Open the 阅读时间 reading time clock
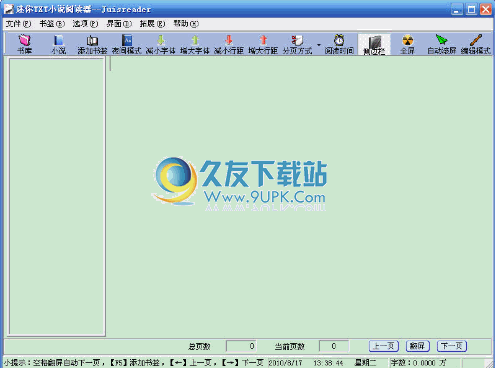This screenshot has height=368, width=495. [339, 44]
